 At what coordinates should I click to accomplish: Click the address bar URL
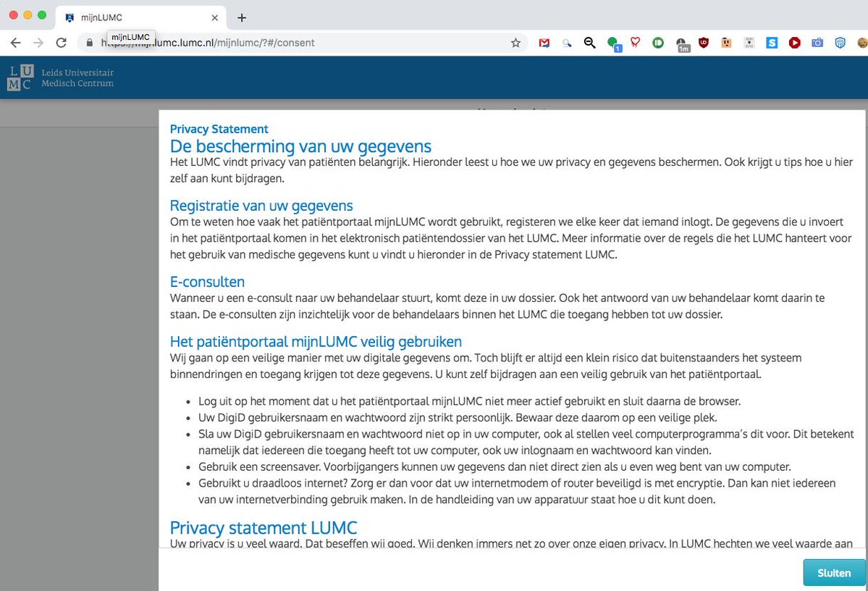(x=290, y=43)
